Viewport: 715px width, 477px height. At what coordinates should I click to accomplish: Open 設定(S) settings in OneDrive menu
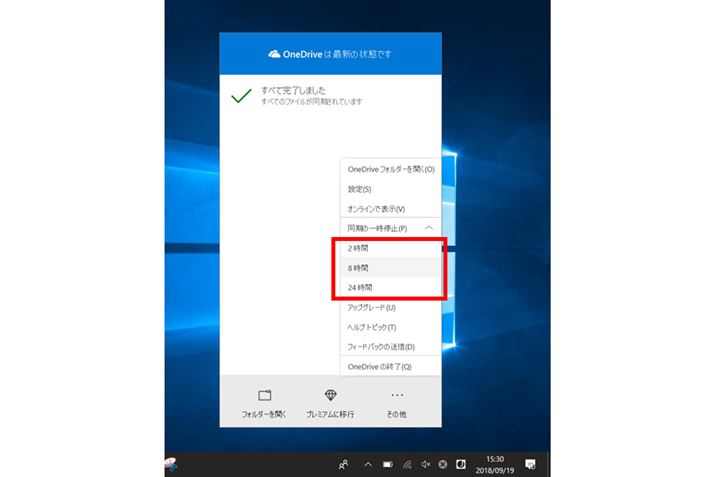click(x=391, y=189)
